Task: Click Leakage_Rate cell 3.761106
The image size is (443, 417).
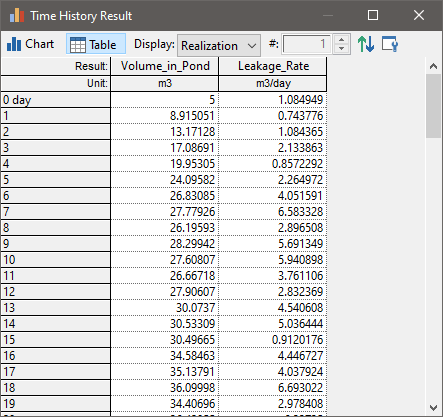Action: point(273,276)
